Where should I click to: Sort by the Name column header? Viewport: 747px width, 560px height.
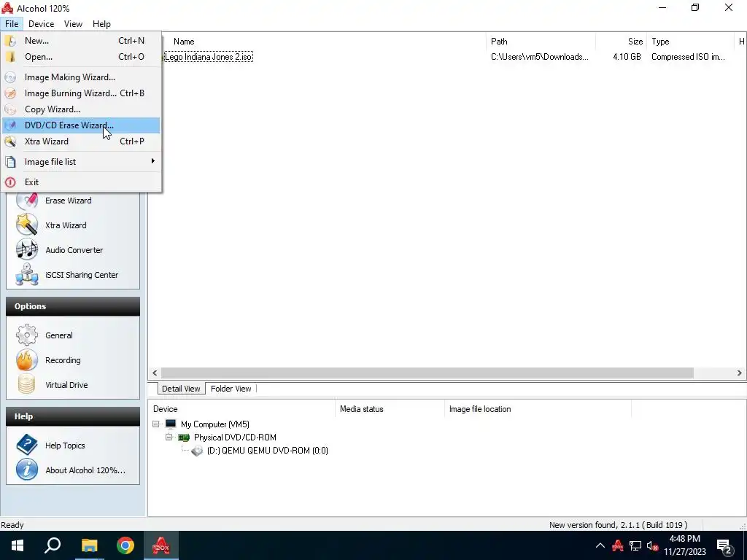(184, 42)
